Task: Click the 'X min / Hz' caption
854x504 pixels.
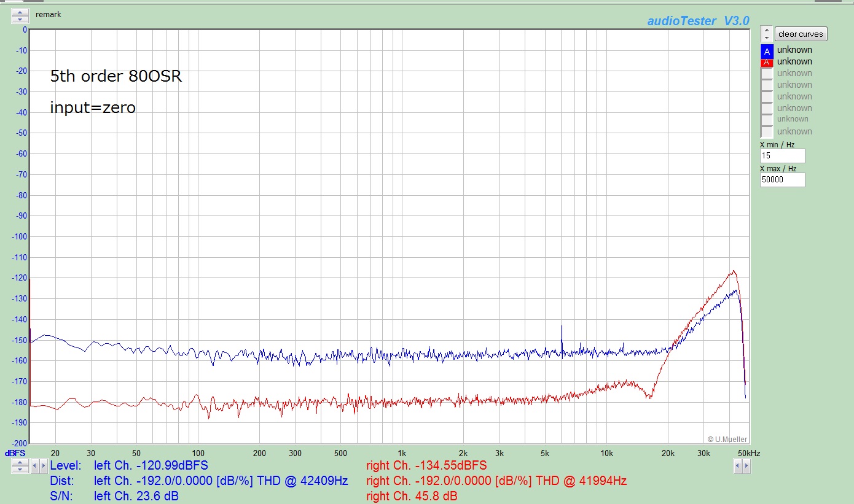Action: (x=777, y=144)
